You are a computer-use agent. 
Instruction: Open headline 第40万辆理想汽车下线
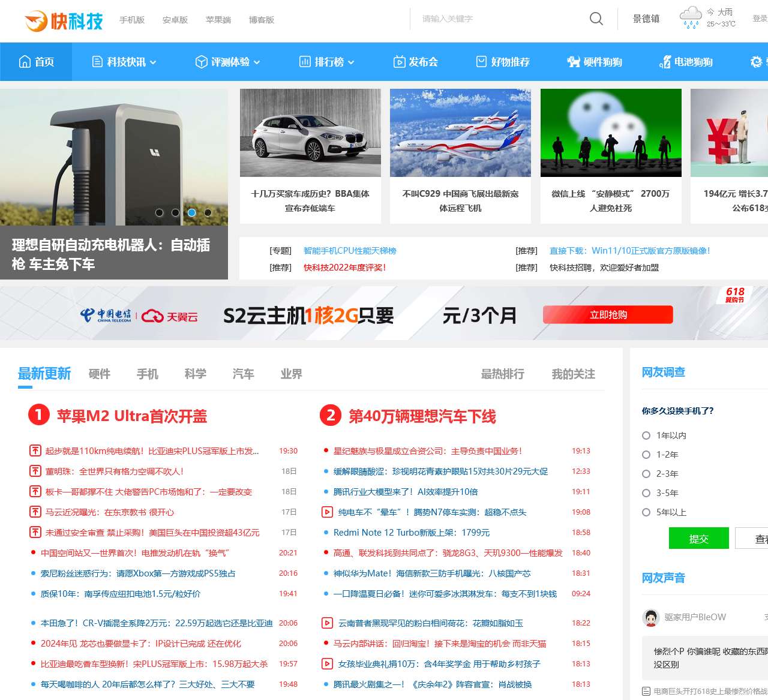point(422,416)
